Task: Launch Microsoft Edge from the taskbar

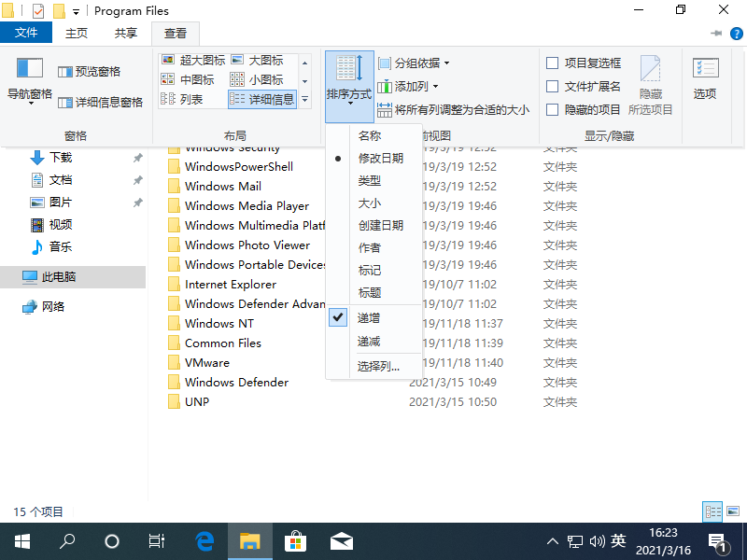Action: pyautogui.click(x=204, y=539)
